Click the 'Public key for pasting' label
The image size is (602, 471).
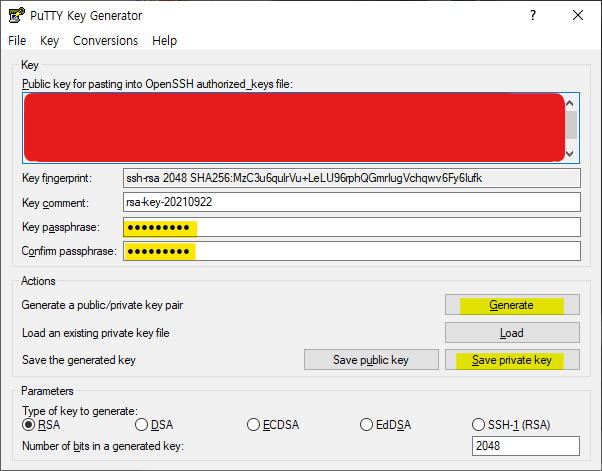pyautogui.click(x=157, y=84)
